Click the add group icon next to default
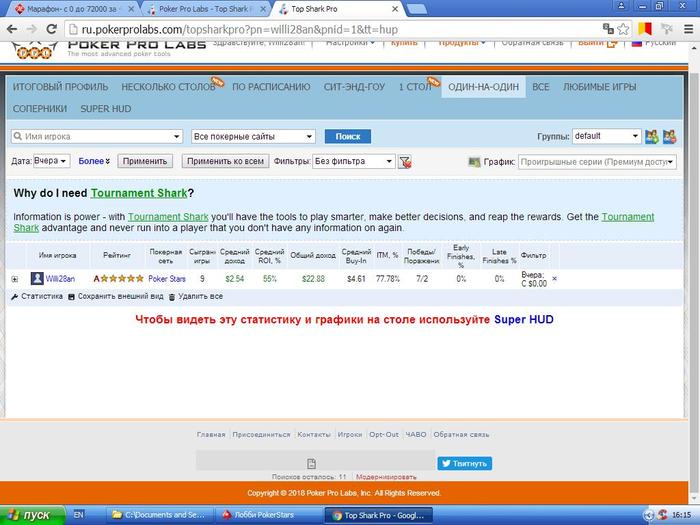700x525 pixels. (x=652, y=137)
